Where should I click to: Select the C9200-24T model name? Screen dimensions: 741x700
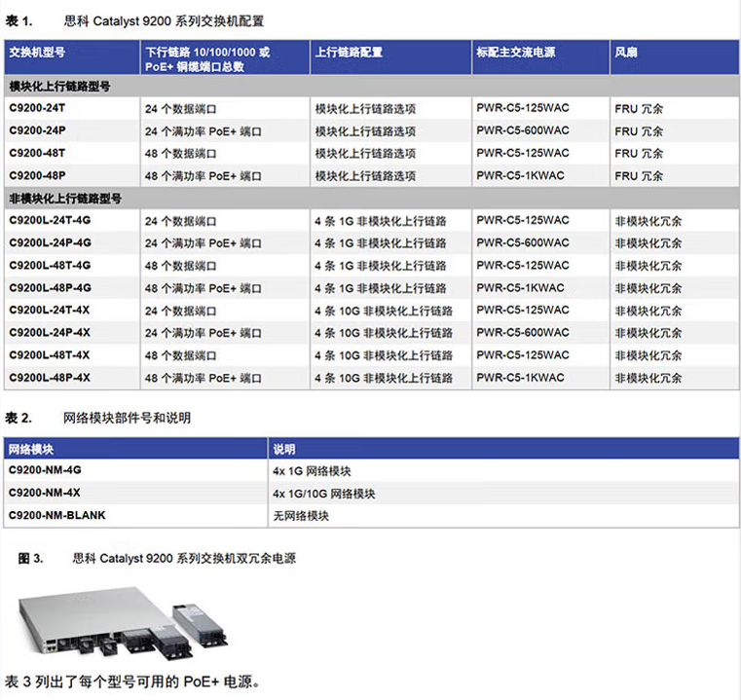click(37, 108)
